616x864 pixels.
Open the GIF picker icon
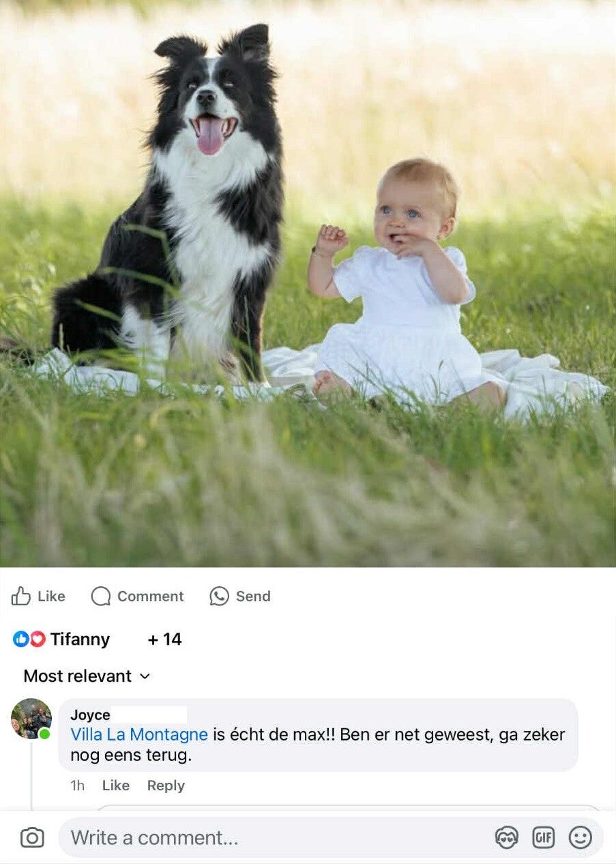(x=544, y=837)
